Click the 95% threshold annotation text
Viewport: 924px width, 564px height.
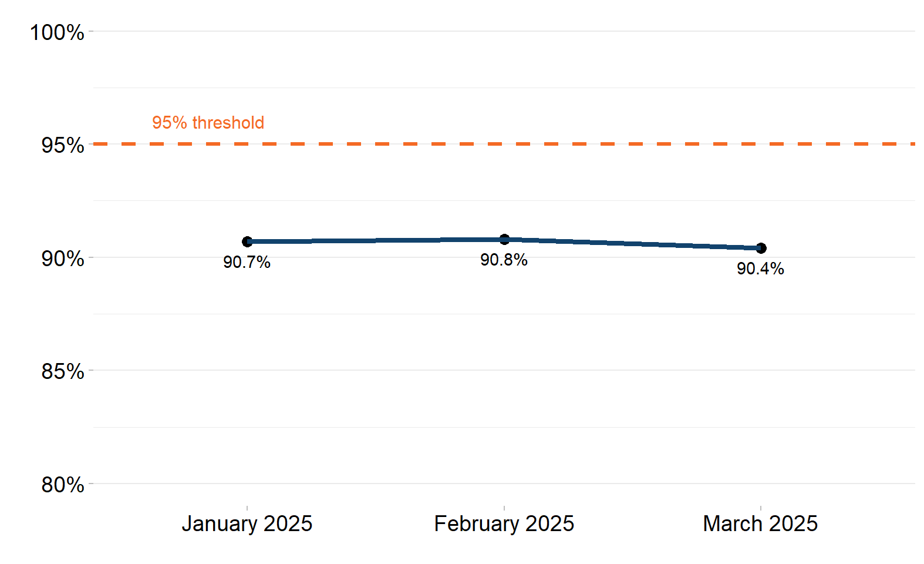pos(208,122)
